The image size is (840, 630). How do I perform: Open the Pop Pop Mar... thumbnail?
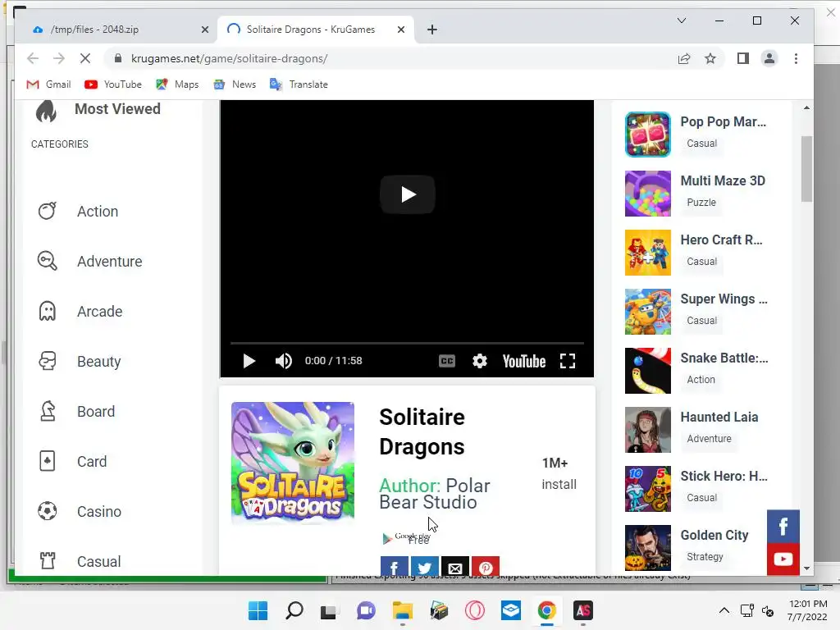point(648,135)
